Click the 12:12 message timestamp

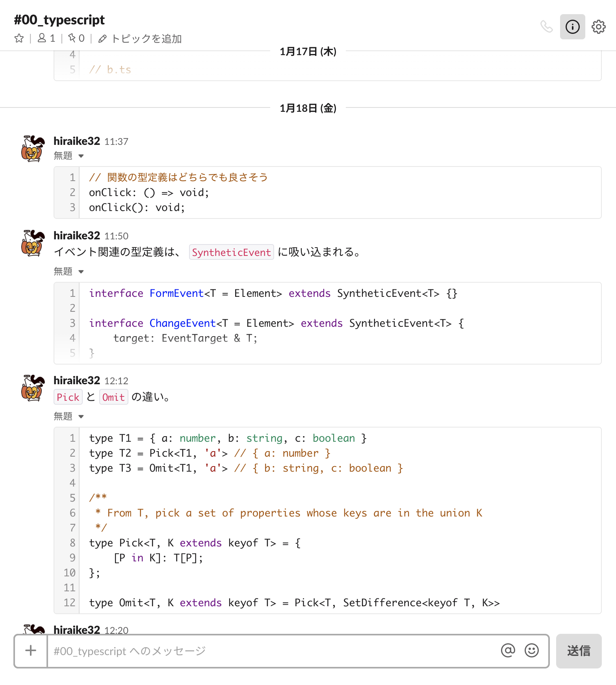[116, 381]
